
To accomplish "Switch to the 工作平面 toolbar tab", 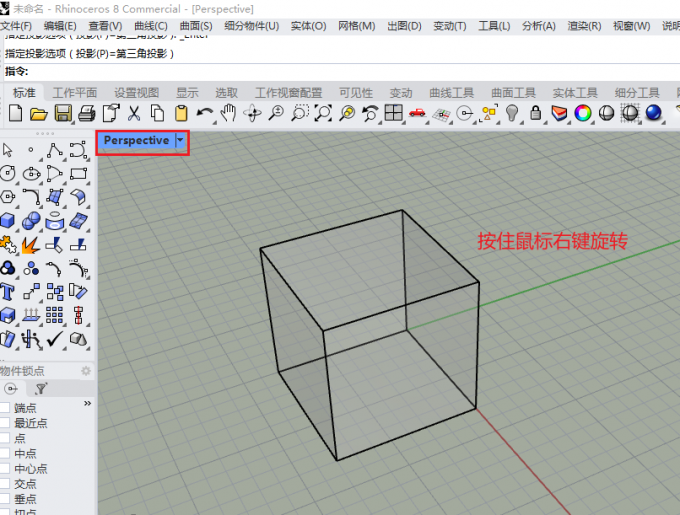I will pos(75,93).
